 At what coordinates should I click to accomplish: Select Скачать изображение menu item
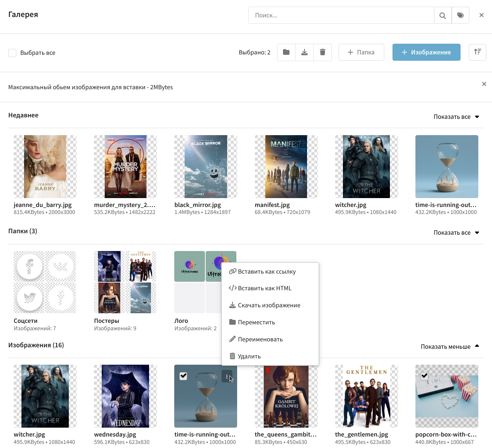point(270,305)
